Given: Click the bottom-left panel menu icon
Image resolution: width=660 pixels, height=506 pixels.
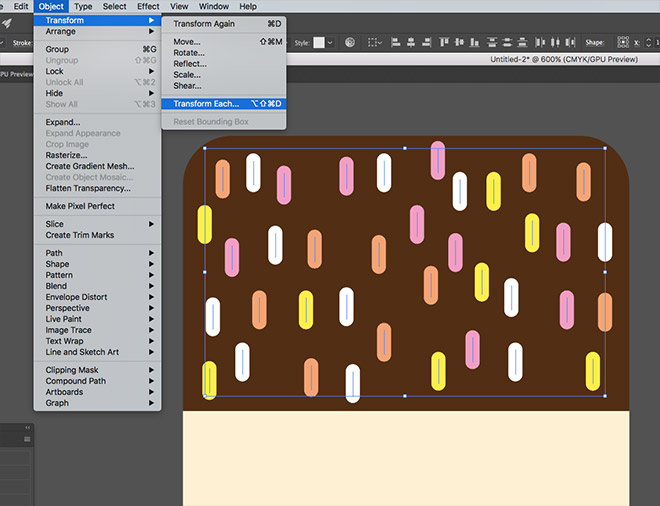Looking at the screenshot, I should [27, 439].
